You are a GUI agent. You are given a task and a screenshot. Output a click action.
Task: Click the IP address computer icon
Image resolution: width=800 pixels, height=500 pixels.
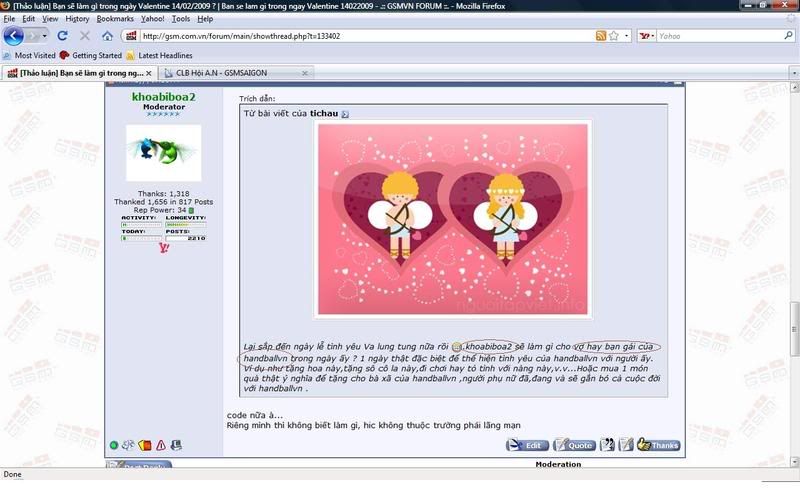click(177, 445)
